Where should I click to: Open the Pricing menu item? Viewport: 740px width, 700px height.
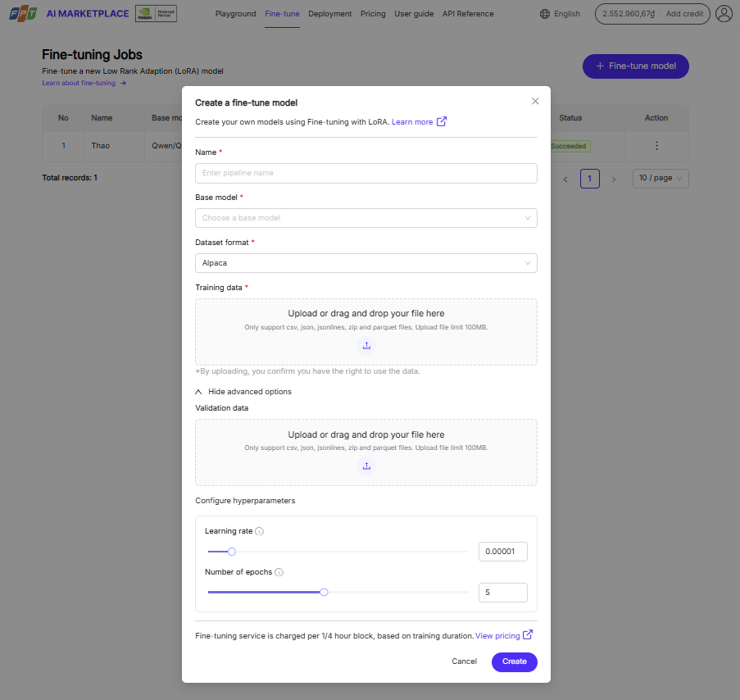pos(373,14)
